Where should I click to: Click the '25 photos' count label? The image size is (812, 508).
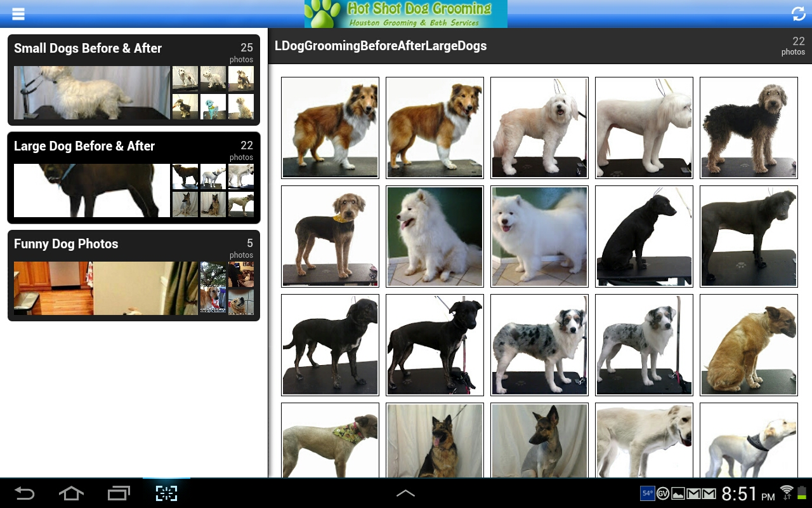point(241,53)
